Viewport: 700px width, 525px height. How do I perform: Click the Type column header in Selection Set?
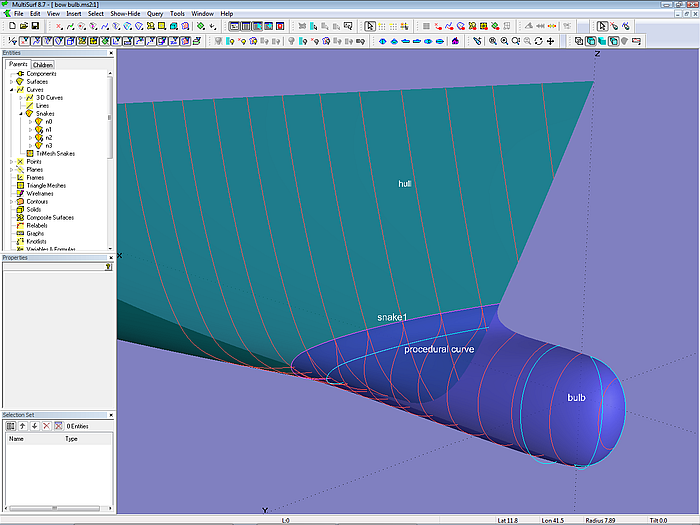pos(71,438)
